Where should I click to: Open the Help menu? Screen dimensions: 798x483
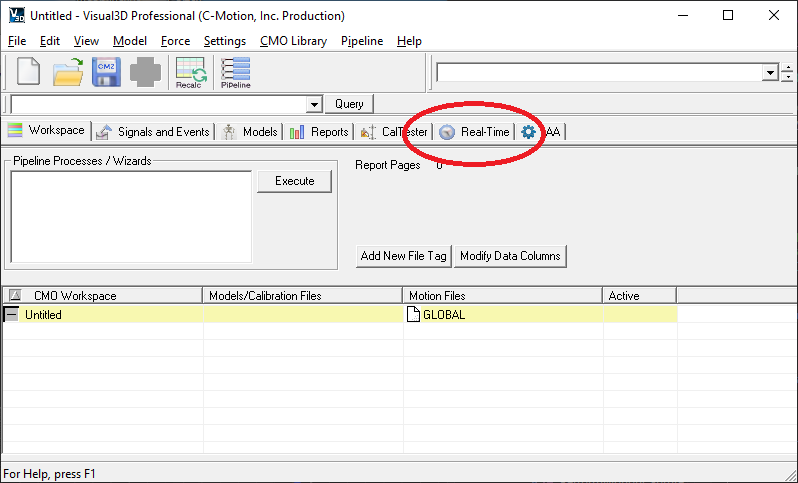pos(409,41)
